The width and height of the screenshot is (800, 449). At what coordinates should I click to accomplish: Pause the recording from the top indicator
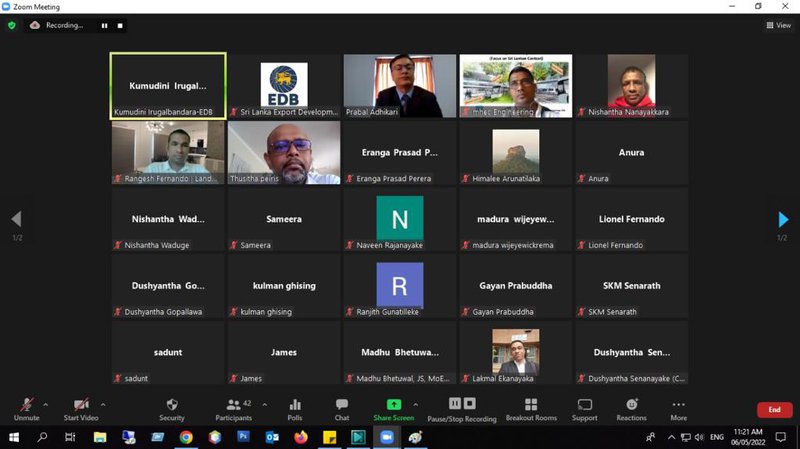105,26
